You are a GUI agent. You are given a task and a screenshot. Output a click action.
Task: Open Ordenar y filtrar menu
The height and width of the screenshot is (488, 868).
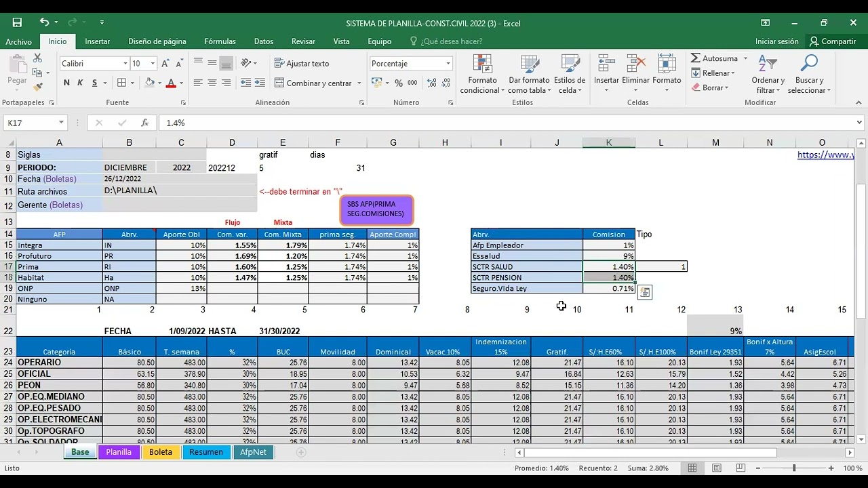pyautogui.click(x=768, y=75)
